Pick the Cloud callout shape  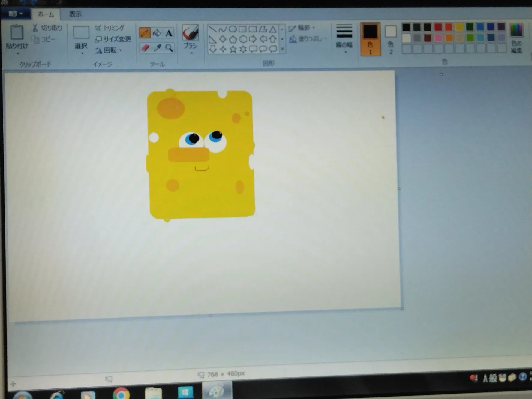[x=273, y=49]
